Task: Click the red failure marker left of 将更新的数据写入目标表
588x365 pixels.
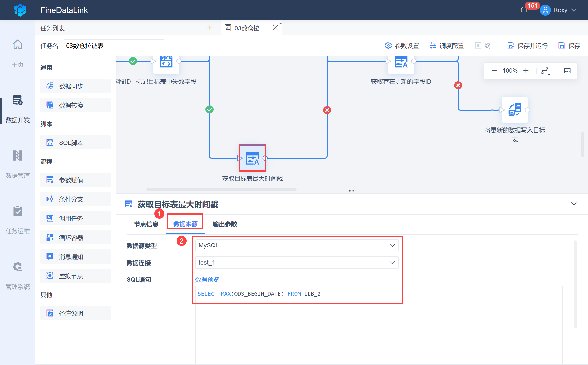Action: [x=458, y=85]
